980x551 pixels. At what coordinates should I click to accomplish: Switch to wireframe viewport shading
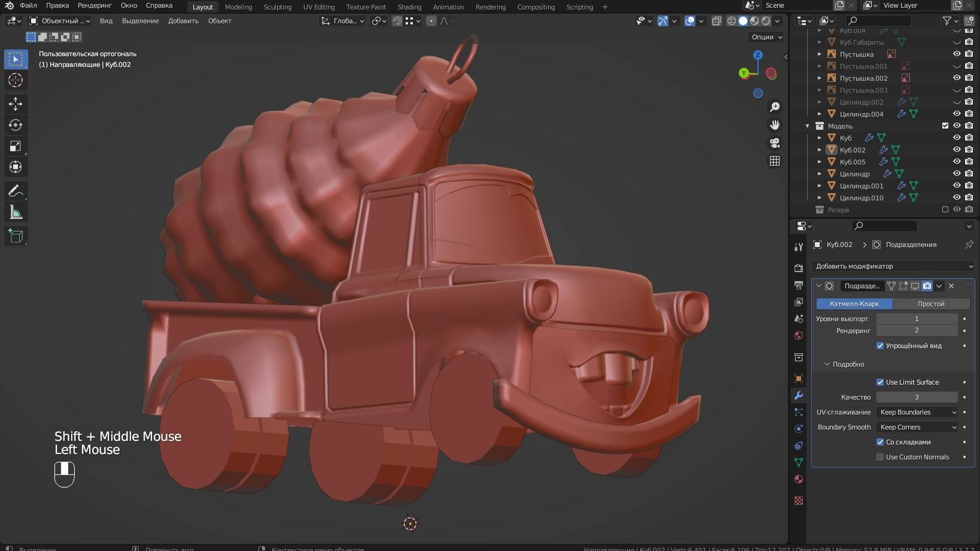[732, 21]
